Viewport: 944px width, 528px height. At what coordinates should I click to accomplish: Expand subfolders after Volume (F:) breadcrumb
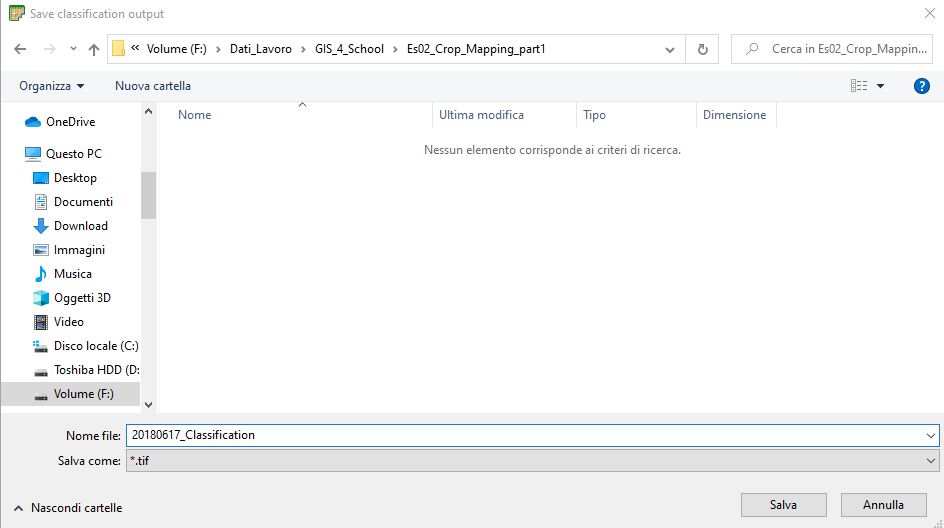point(219,49)
